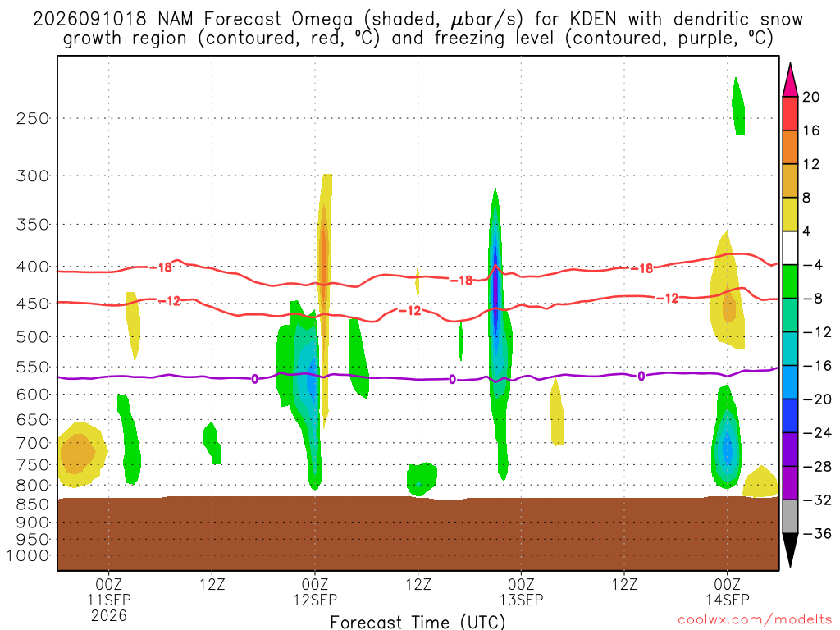Image resolution: width=840 pixels, height=630 pixels.
Task: Click the magenta top arrow of colorbar
Action: coord(790,80)
